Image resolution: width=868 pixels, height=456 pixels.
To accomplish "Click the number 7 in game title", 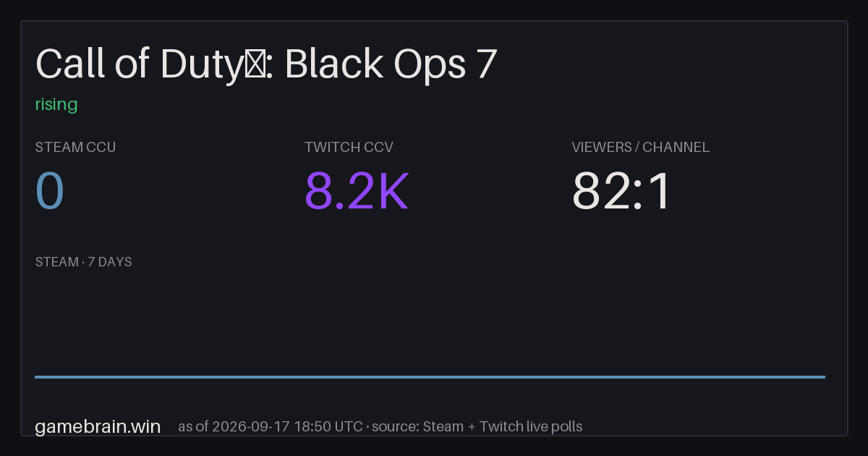I will pos(487,65).
